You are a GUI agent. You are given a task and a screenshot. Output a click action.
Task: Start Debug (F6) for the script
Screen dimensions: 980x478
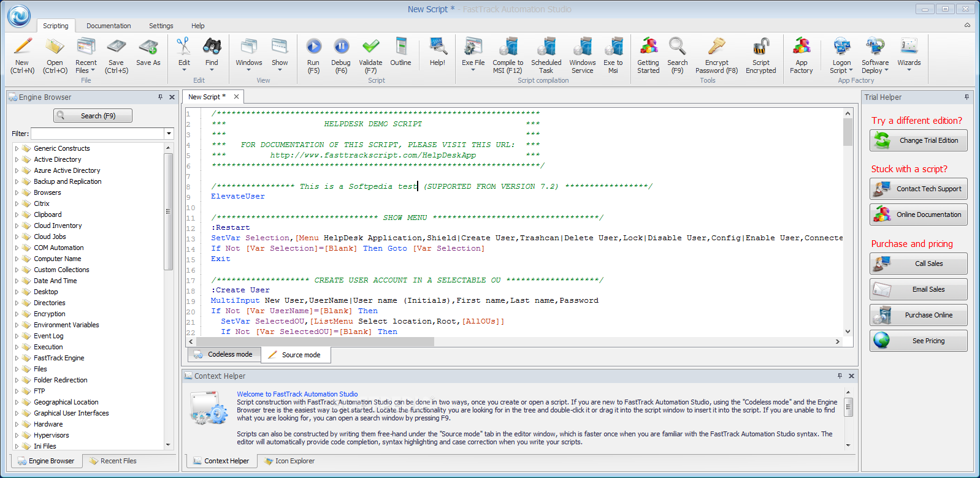coord(341,55)
